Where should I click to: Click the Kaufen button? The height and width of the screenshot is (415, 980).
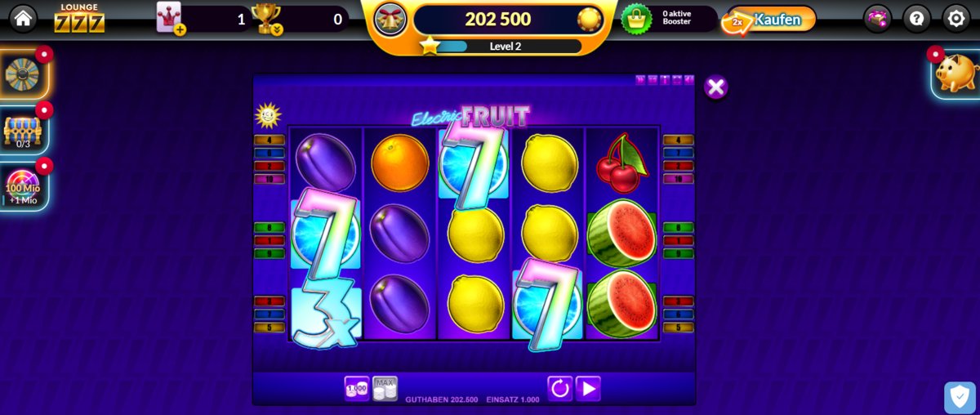tap(769, 20)
